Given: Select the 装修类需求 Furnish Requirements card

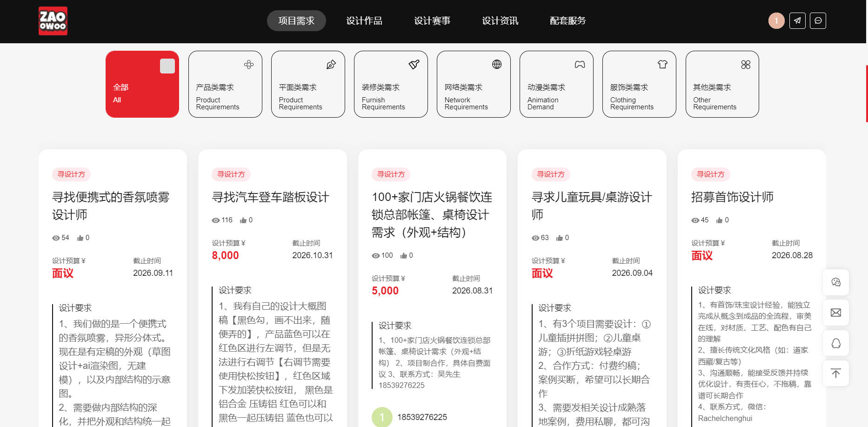Looking at the screenshot, I should [x=391, y=84].
